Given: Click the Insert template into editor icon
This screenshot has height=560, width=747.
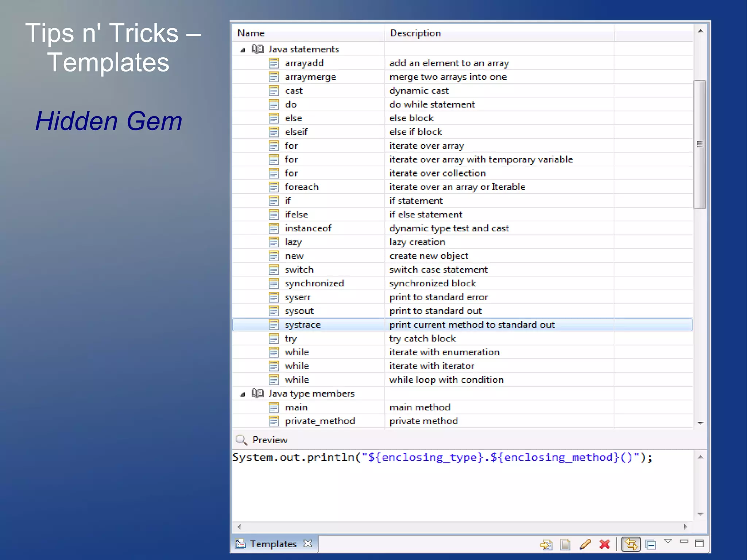Looking at the screenshot, I should tap(546, 544).
